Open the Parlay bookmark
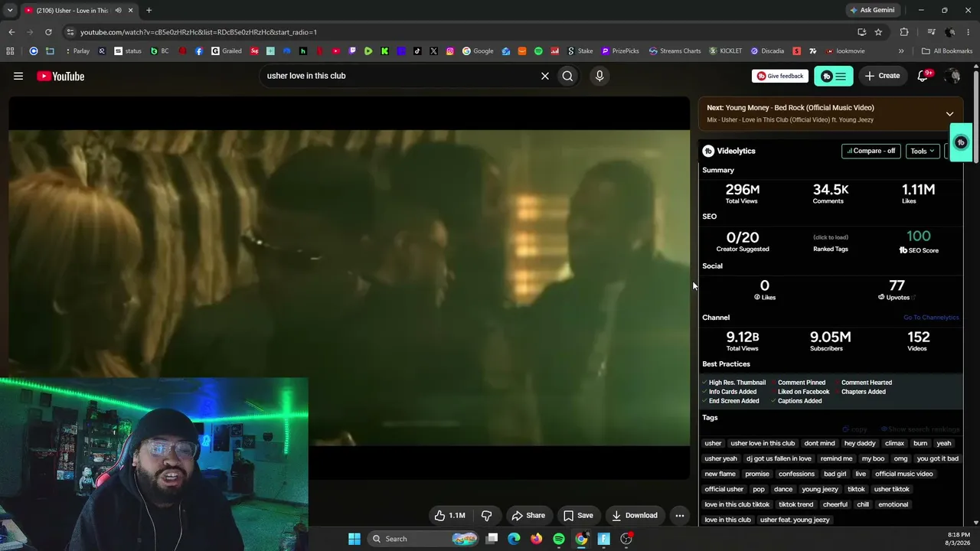This screenshot has width=980, height=551. [78, 51]
